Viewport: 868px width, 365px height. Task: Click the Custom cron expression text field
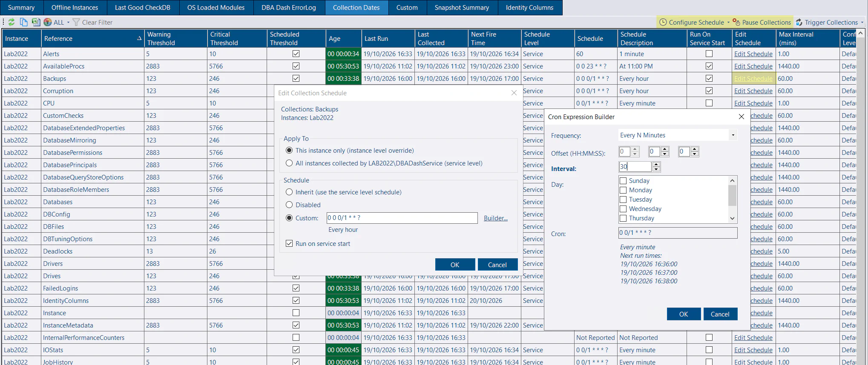click(402, 218)
